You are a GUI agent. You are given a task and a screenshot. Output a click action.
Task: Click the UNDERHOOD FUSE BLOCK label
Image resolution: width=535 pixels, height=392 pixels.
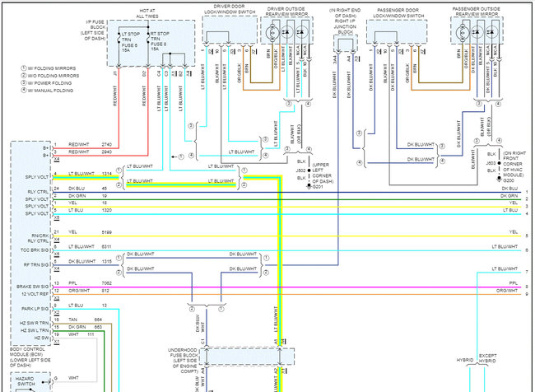[x=183, y=361]
